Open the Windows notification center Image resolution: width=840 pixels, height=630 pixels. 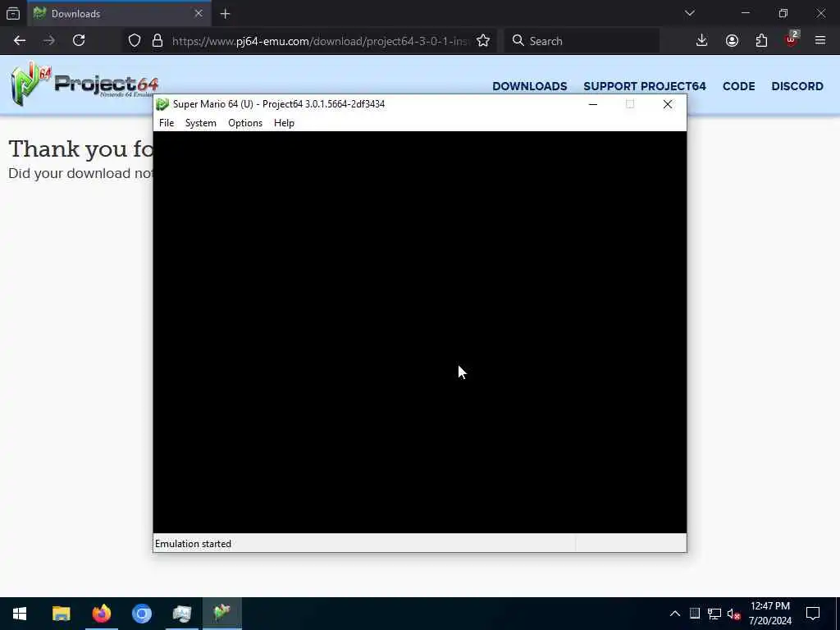[813, 614]
